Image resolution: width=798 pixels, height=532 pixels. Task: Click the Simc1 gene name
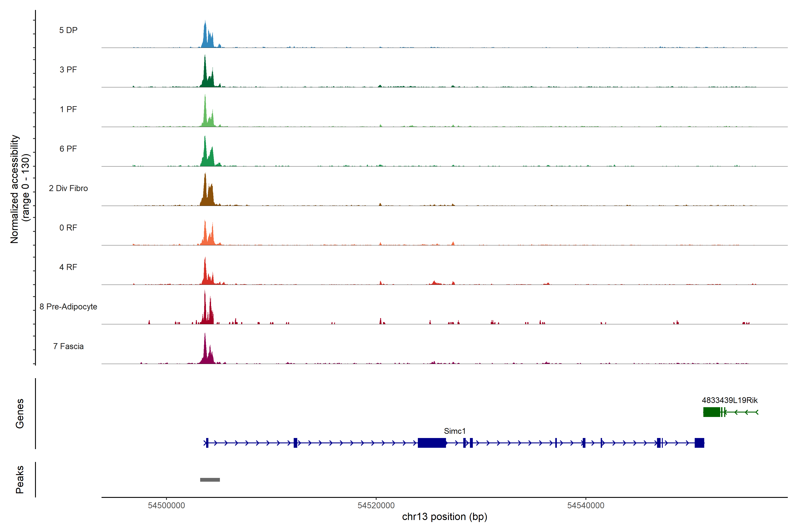(x=455, y=431)
